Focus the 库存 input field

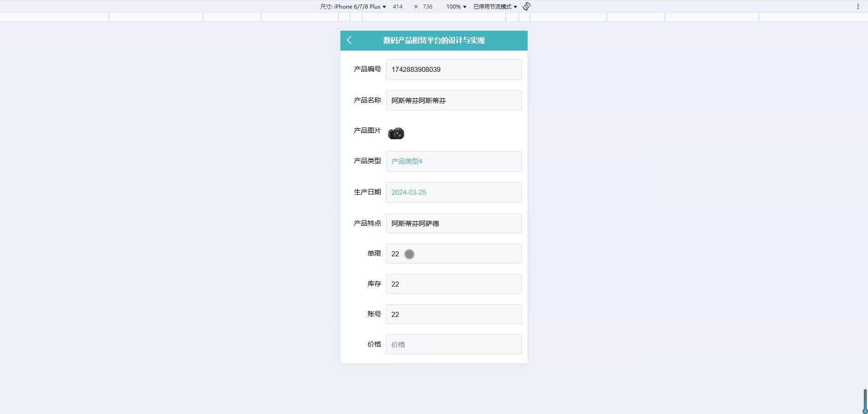click(x=453, y=284)
